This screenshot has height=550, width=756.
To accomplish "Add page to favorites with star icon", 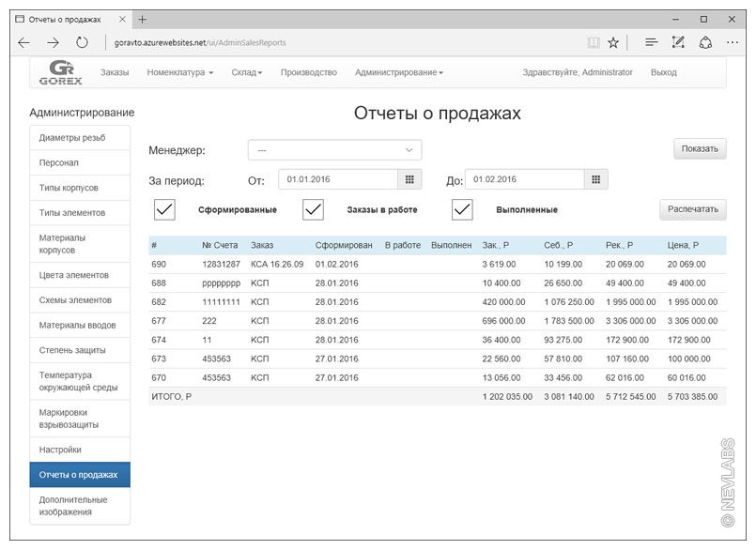I will tap(613, 42).
